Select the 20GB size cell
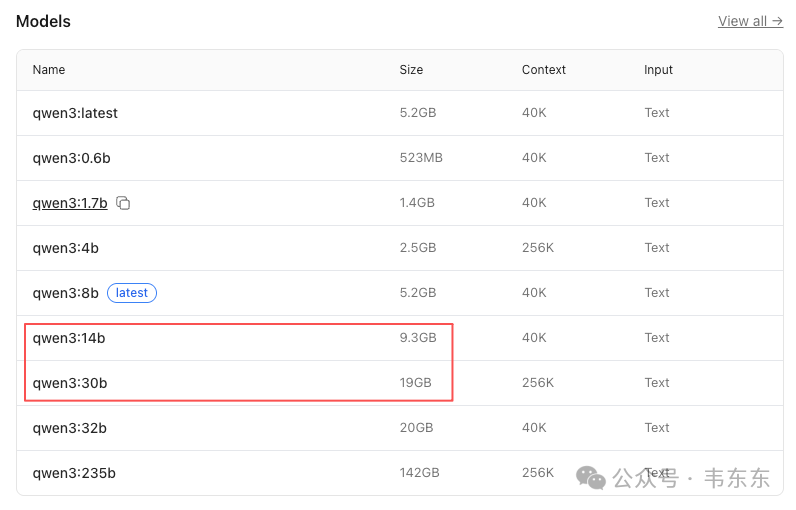Image resolution: width=796 pixels, height=510 pixels. (416, 428)
